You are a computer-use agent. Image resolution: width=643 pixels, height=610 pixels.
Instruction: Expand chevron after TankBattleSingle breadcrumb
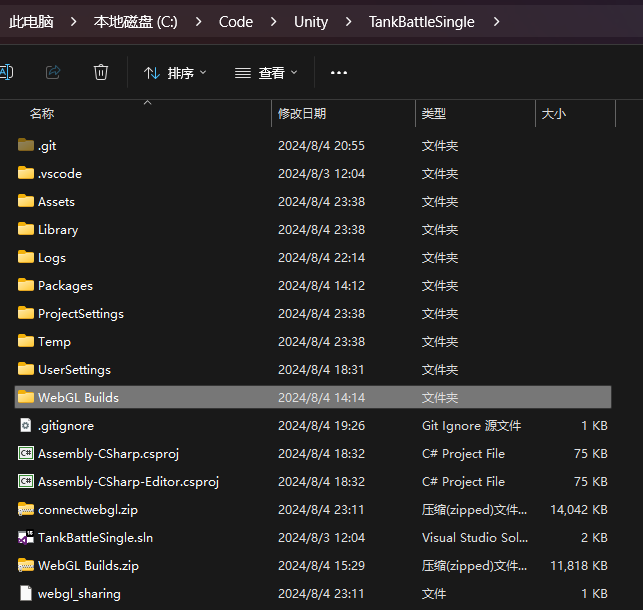tap(497, 22)
